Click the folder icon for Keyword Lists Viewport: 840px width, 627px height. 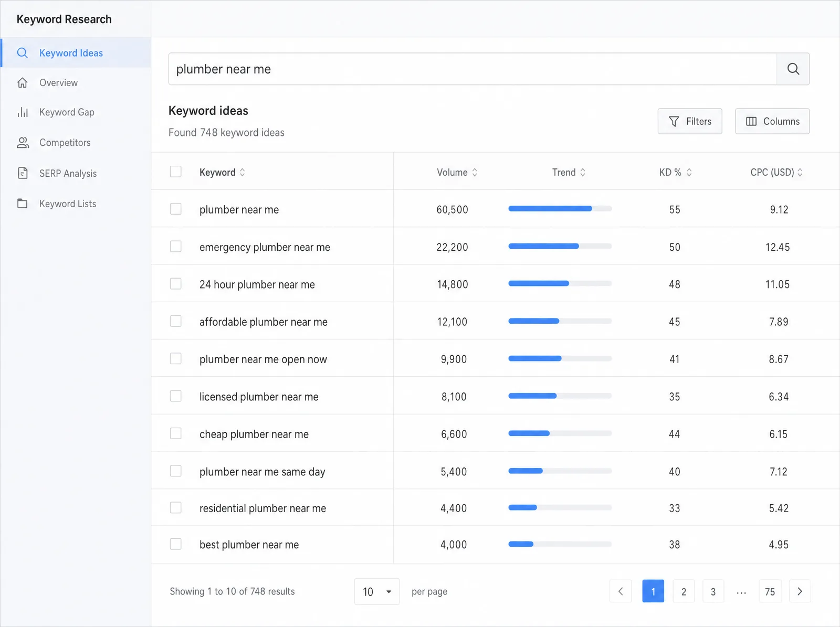(22, 204)
